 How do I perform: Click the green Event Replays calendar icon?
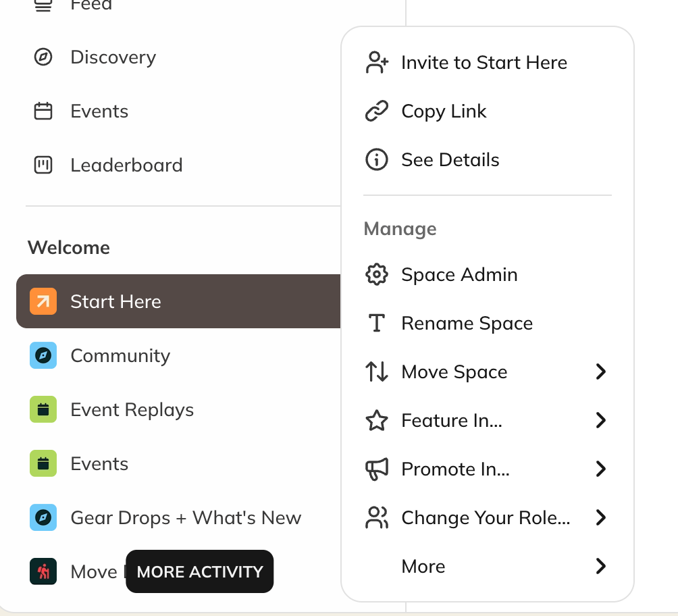(43, 409)
